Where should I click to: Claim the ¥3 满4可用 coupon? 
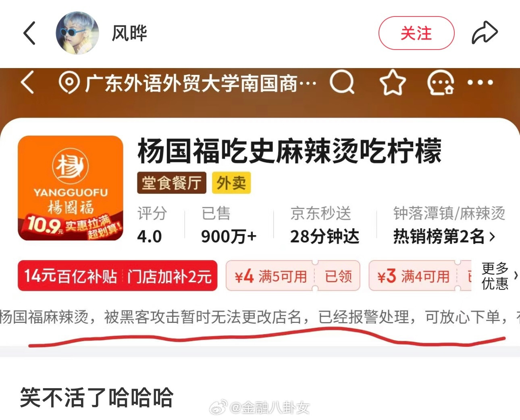pos(420,276)
